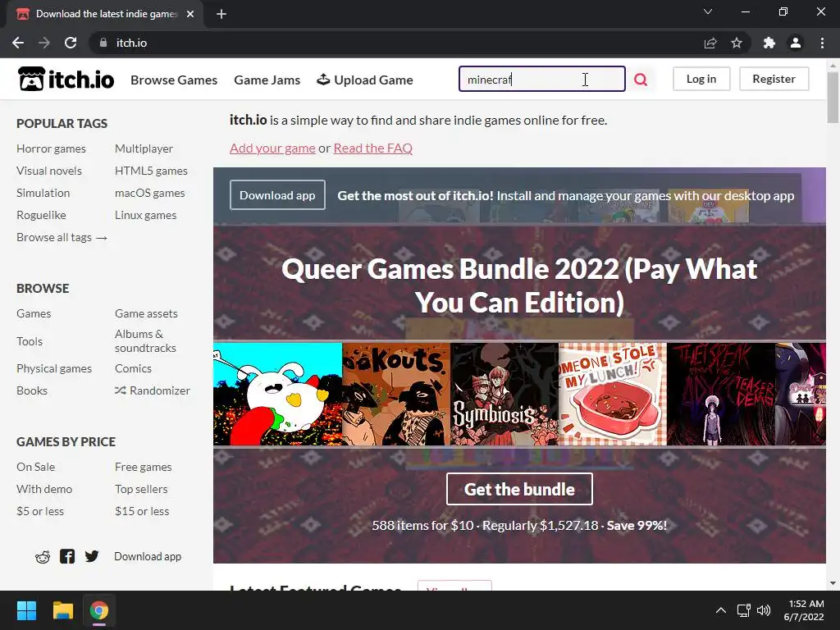Click the Queer Games Bundle 2022 title
The width and height of the screenshot is (840, 630).
pyautogui.click(x=519, y=285)
